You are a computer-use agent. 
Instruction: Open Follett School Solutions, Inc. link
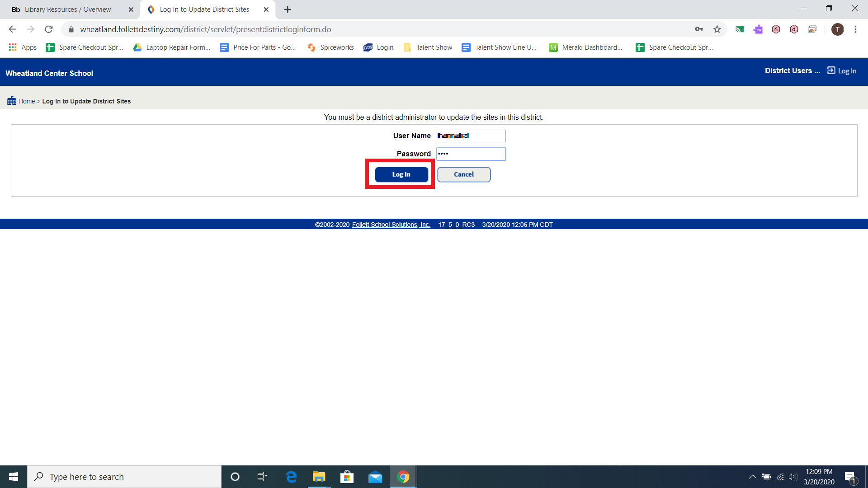[391, 225]
